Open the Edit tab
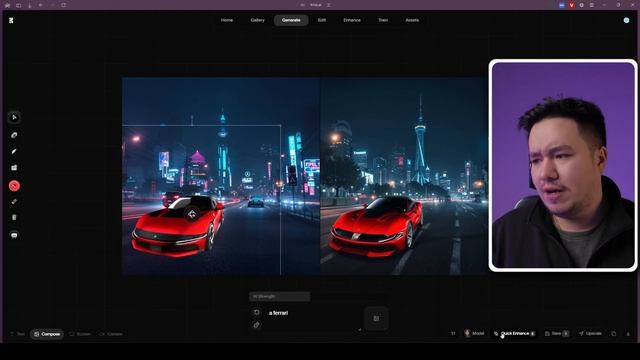 pyautogui.click(x=322, y=20)
